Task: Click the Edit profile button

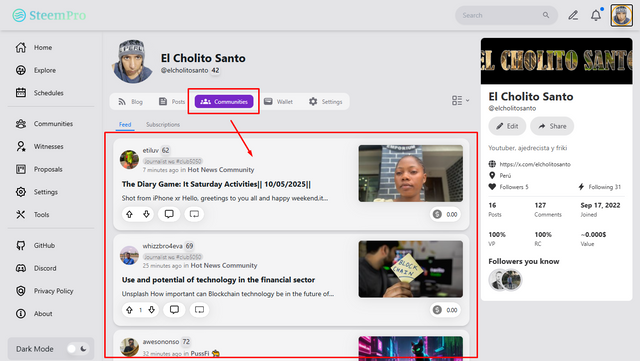Action: coord(507,126)
